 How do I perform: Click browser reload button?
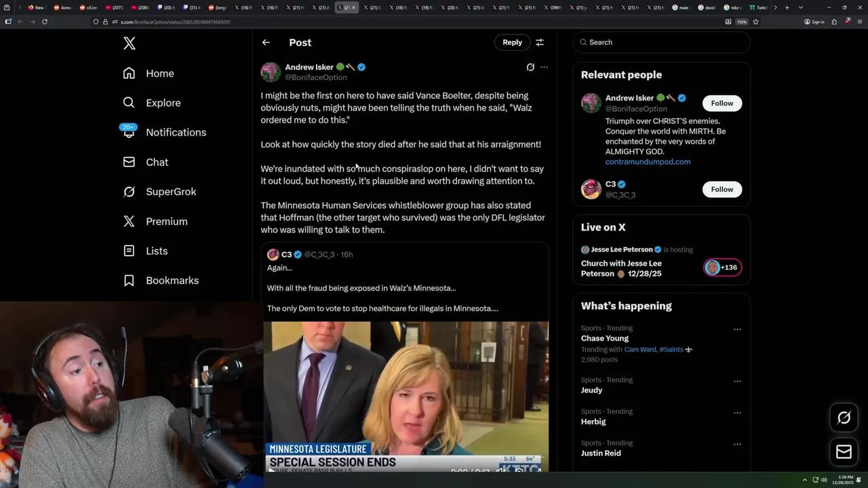coord(45,22)
